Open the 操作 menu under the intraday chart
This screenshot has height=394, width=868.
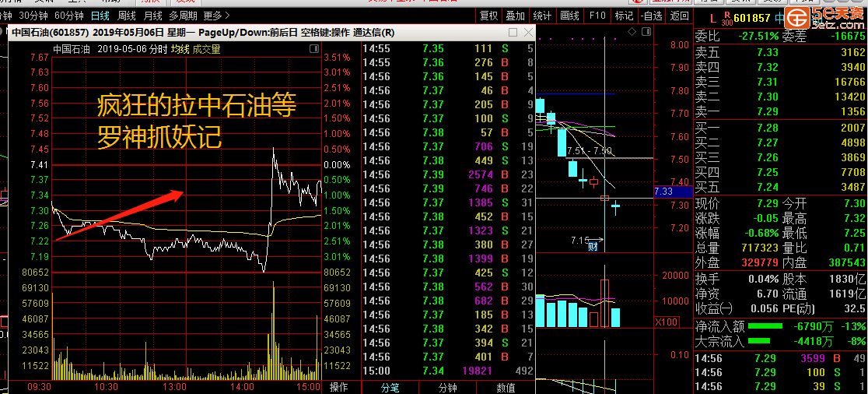[x=339, y=387]
